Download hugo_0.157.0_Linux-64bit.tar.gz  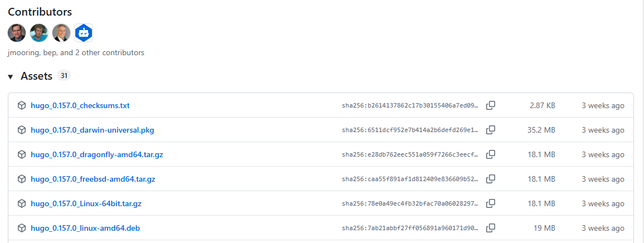[x=86, y=203]
